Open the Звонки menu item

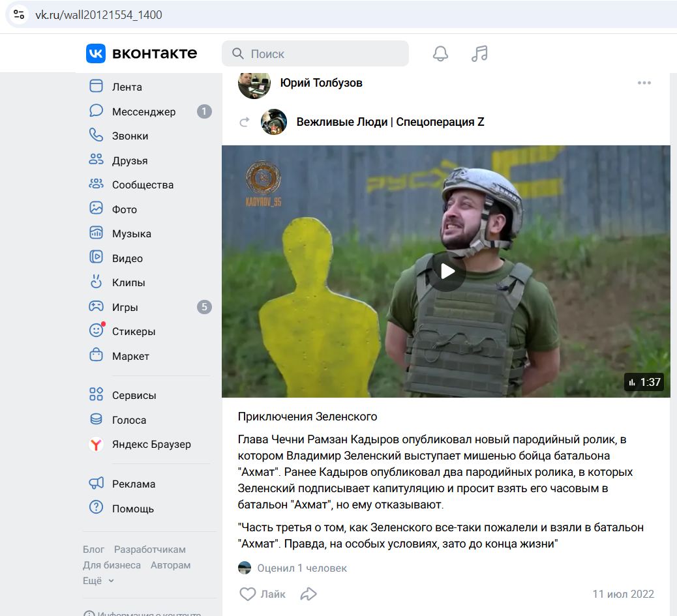coord(130,136)
